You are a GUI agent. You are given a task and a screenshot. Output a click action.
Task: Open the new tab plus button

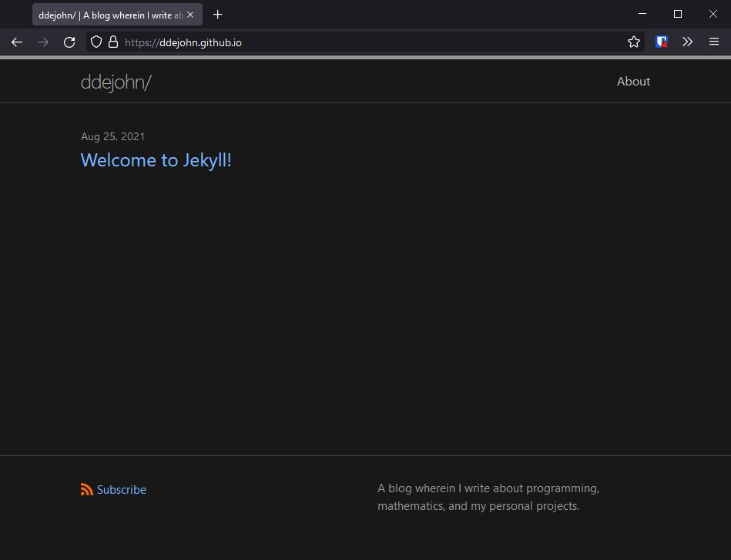tap(217, 14)
